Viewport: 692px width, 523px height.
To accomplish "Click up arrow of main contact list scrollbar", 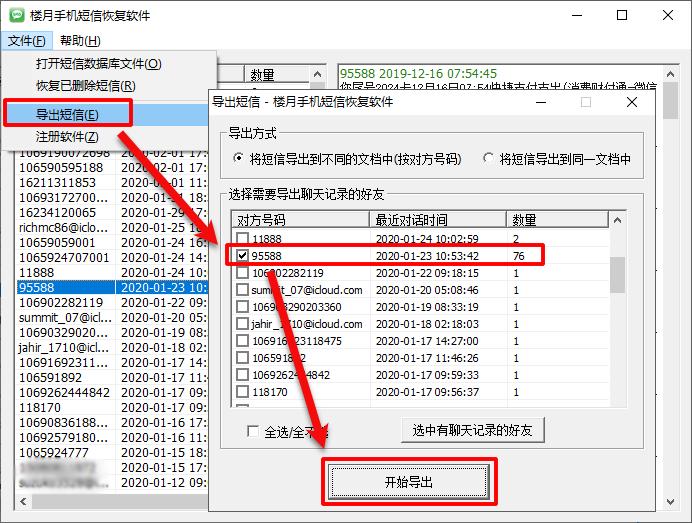I will click(317, 74).
